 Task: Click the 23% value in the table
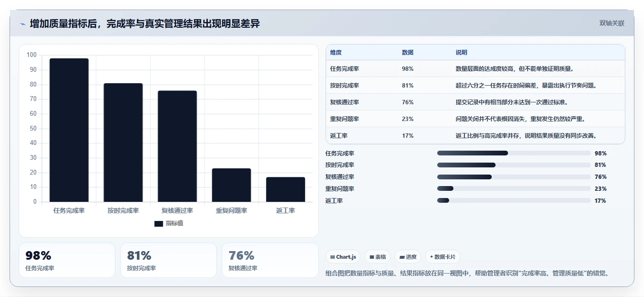[x=408, y=119]
